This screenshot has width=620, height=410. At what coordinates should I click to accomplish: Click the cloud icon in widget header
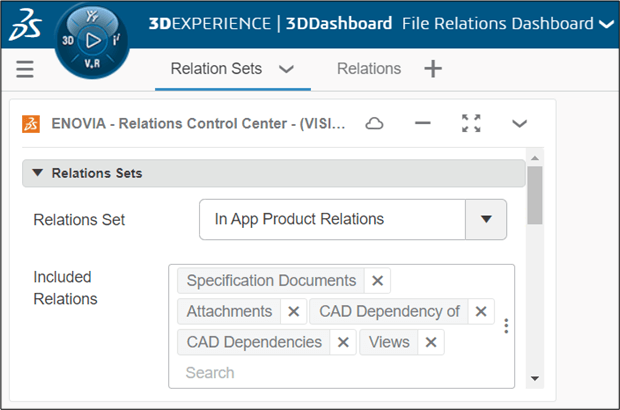tap(374, 124)
